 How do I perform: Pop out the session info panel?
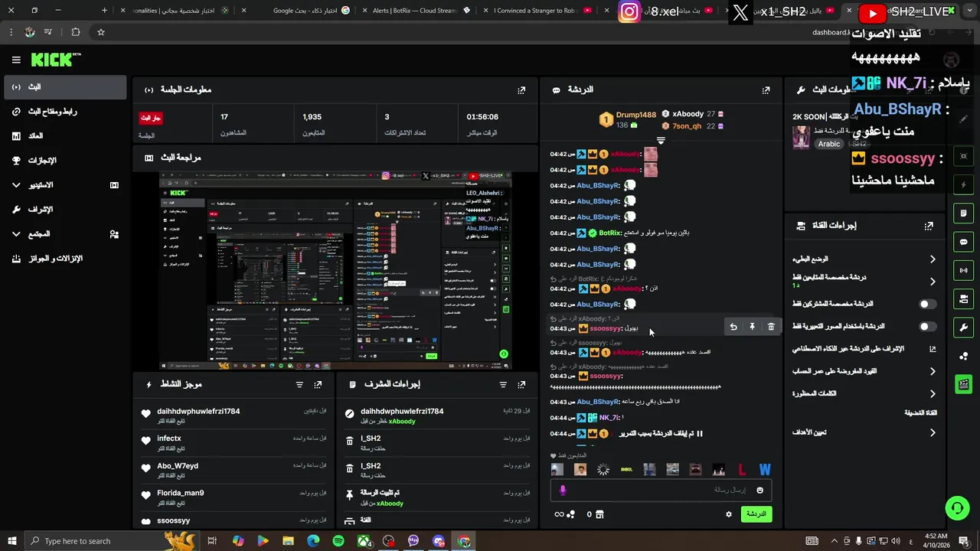[x=521, y=90]
